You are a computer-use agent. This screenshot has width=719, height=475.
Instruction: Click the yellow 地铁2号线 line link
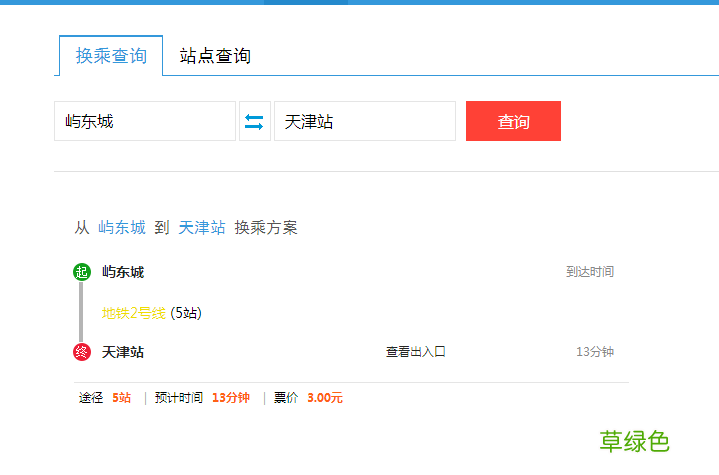pyautogui.click(x=133, y=313)
